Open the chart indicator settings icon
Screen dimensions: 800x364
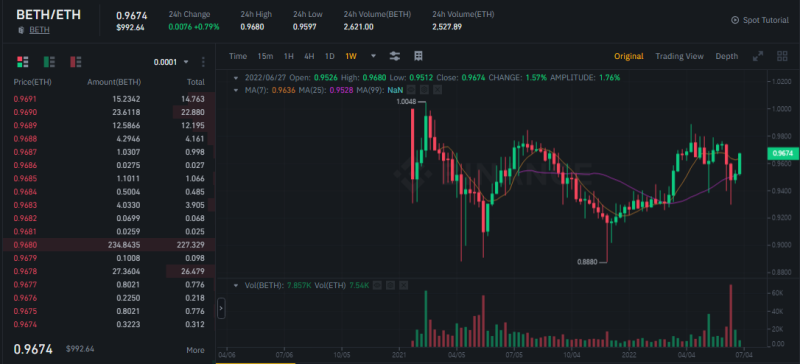point(394,56)
